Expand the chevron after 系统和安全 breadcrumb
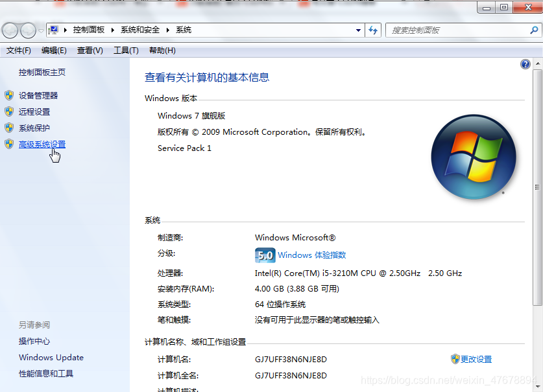Screen dimensions: 543x392 click(x=167, y=30)
